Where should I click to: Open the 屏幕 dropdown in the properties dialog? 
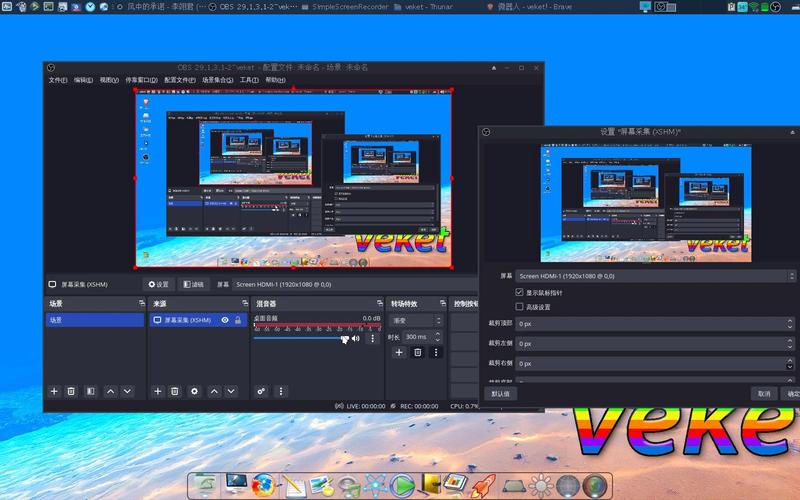click(x=655, y=276)
